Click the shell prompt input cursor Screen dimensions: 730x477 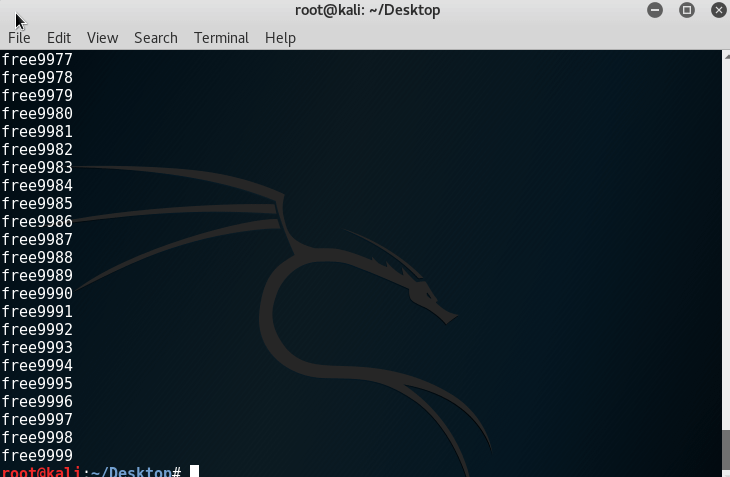pyautogui.click(x=194, y=471)
